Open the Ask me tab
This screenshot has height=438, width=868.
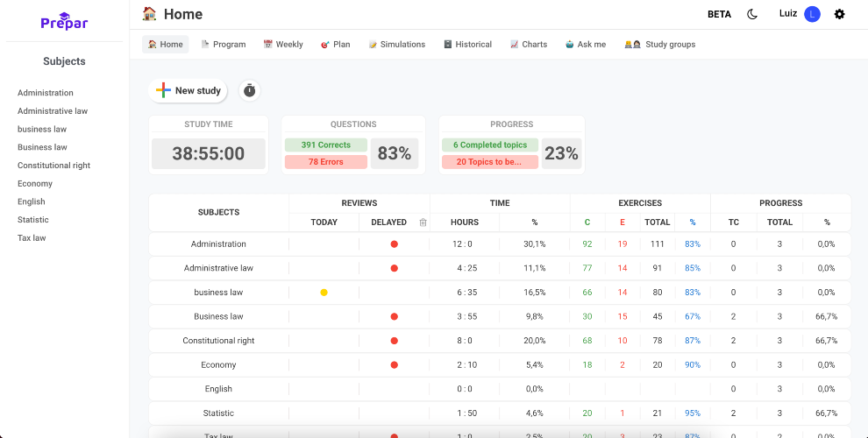click(x=586, y=45)
